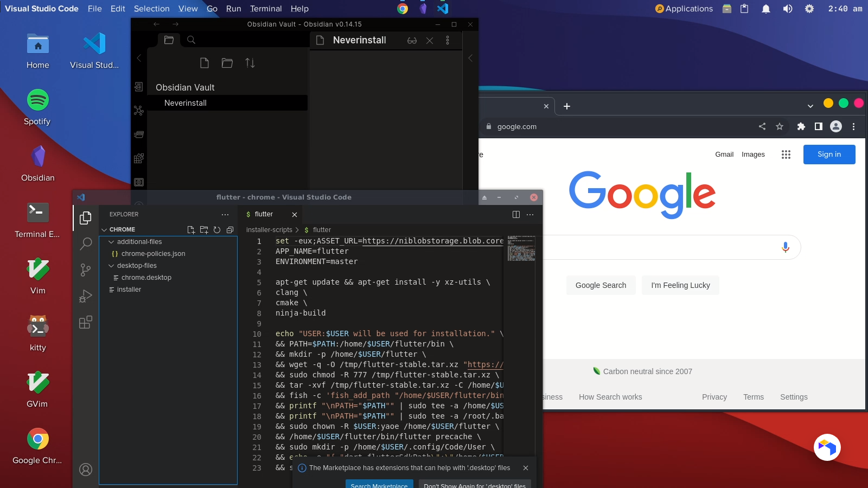
Task: Open the Privacy link on Google footer
Action: coord(714,397)
